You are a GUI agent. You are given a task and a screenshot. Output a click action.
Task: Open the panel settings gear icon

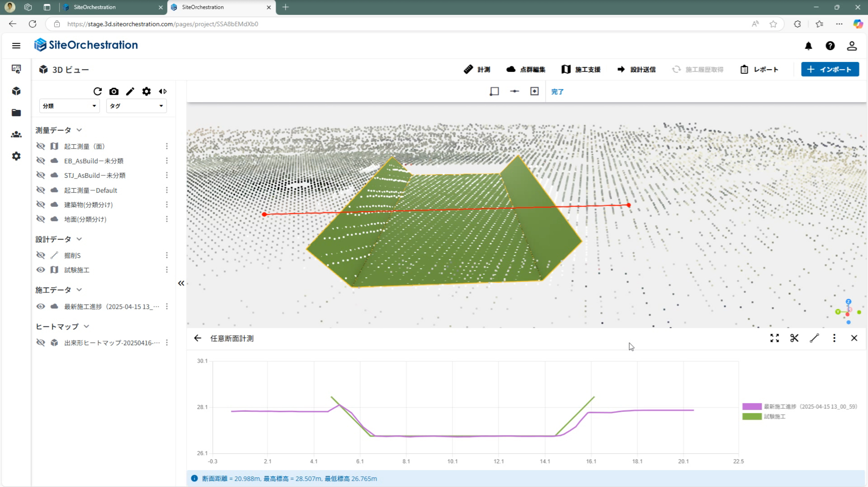point(146,91)
